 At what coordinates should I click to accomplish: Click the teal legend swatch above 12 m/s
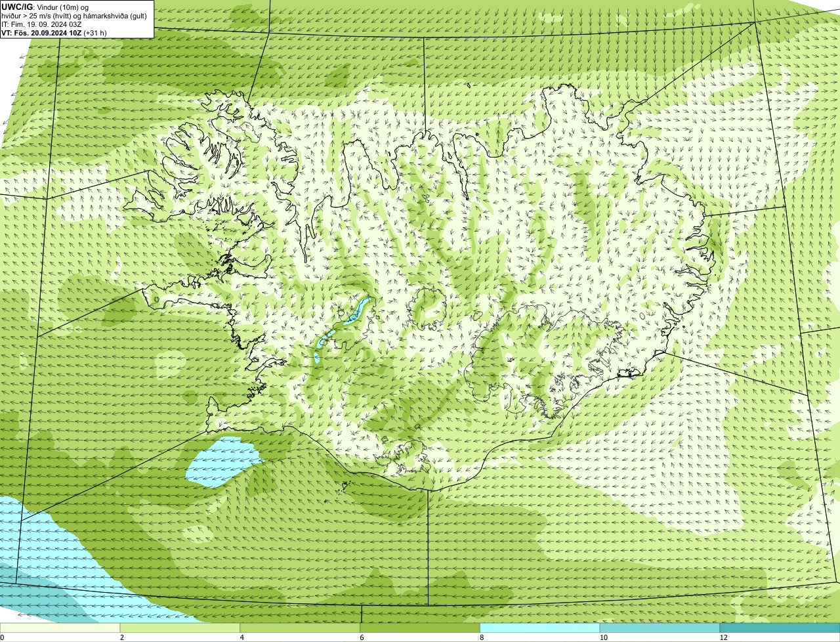780,628
